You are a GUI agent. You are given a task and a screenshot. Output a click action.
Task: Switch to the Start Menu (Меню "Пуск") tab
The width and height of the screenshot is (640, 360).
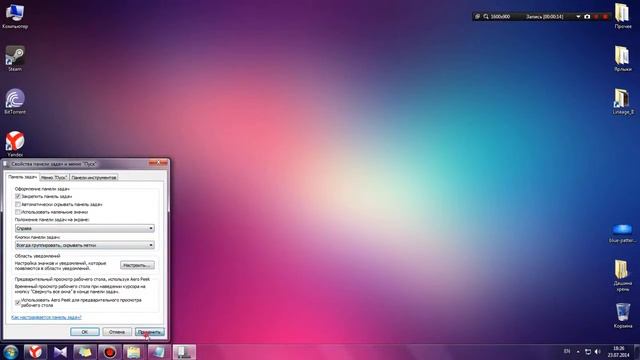[x=54, y=178]
